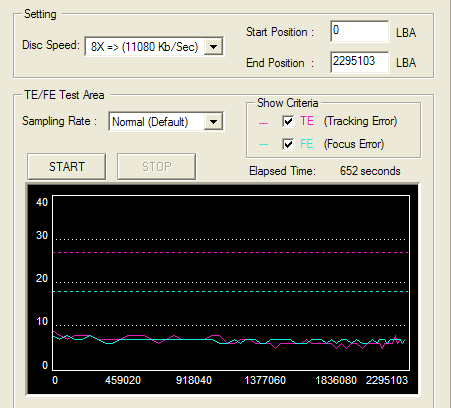
Task: Click the magenta dashed TE threshold line
Action: [x=231, y=253]
